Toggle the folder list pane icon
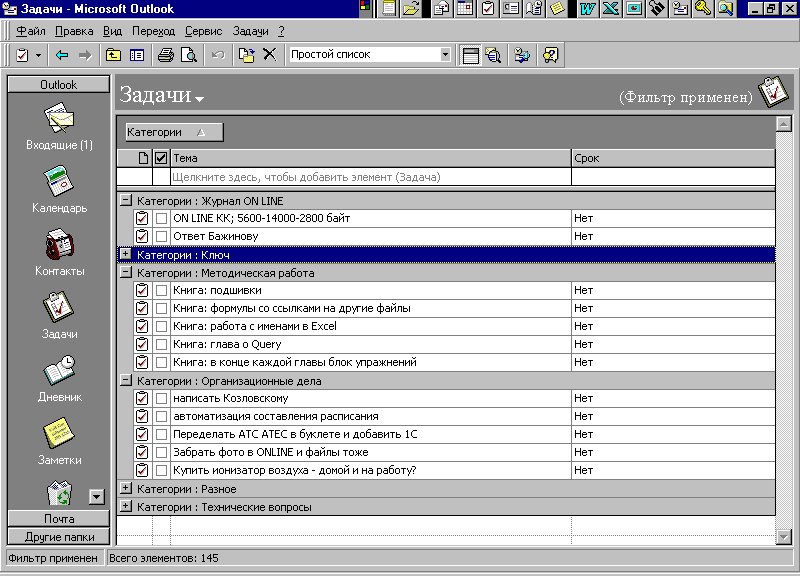This screenshot has width=800, height=576. click(x=137, y=55)
